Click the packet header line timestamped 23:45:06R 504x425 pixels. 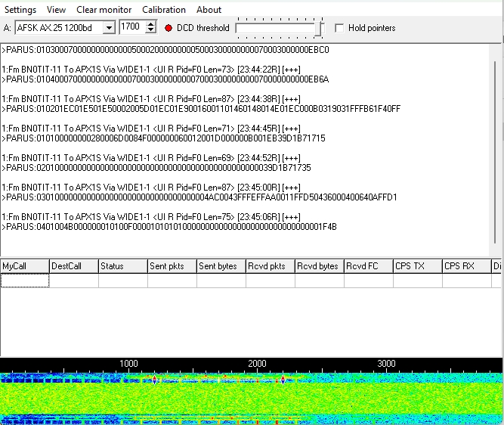pos(151,217)
